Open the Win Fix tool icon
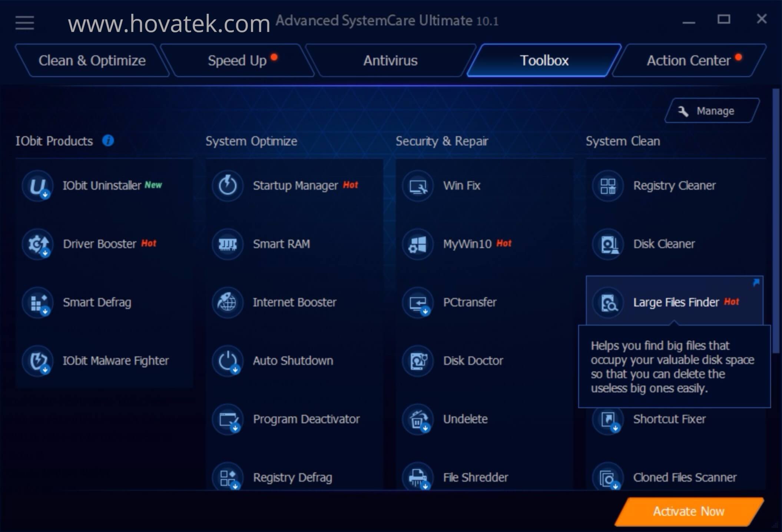The width and height of the screenshot is (782, 532). pos(418,185)
